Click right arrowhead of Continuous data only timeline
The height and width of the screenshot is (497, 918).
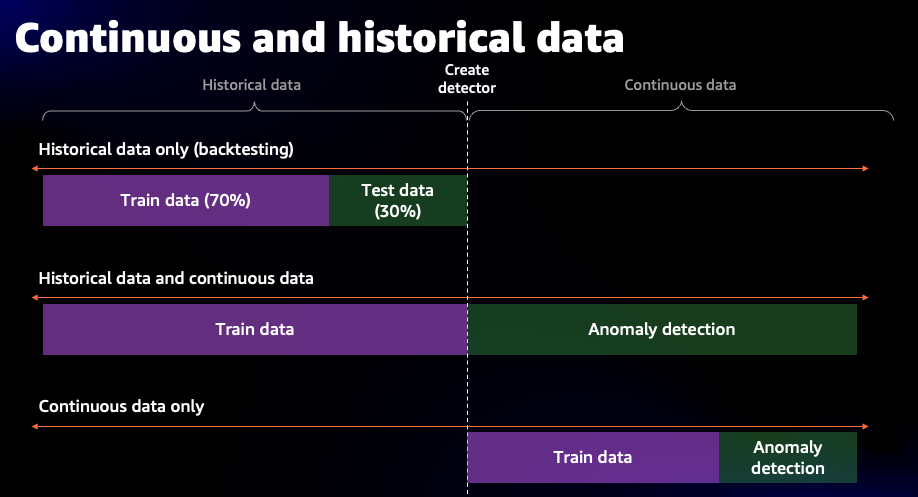865,426
